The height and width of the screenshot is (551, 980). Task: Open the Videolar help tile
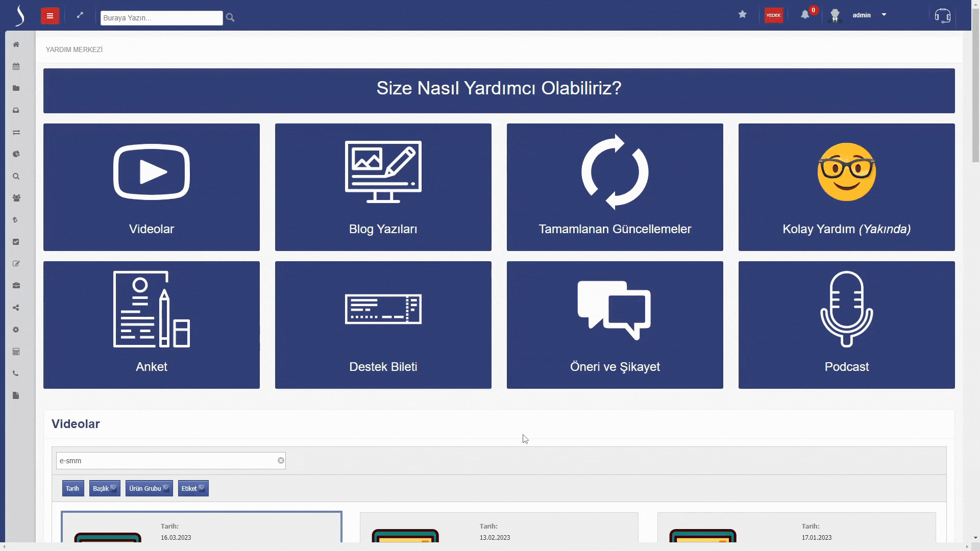click(x=151, y=187)
